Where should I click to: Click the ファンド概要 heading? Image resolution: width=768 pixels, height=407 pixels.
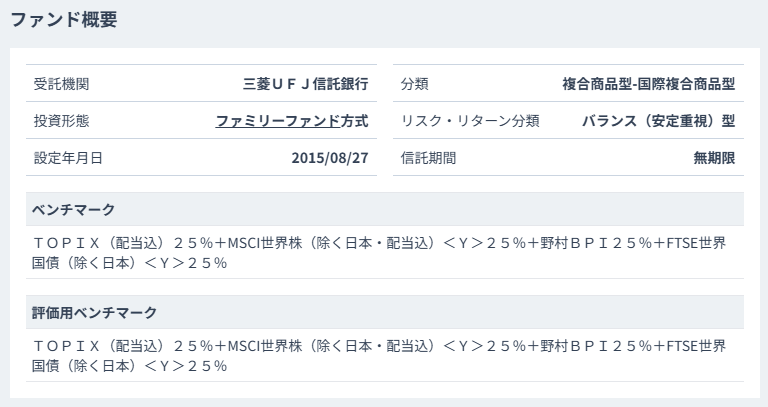coord(64,20)
